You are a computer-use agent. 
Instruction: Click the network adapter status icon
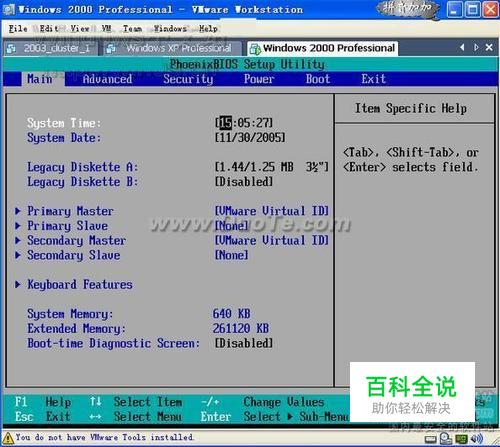click(x=462, y=439)
